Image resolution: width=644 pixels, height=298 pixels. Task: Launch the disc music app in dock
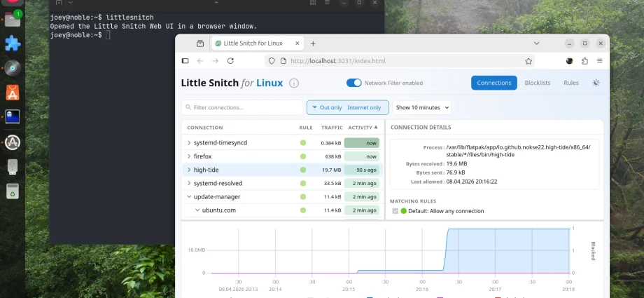coord(13,68)
